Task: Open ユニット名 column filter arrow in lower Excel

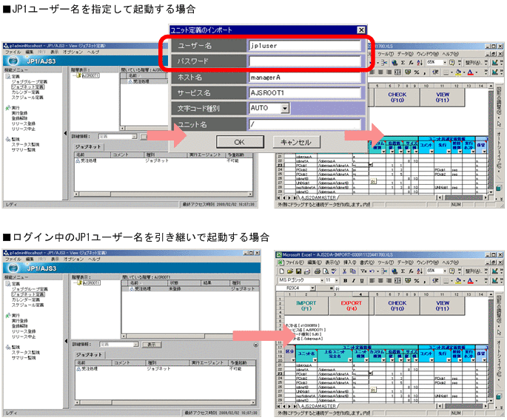Action: 315,360
